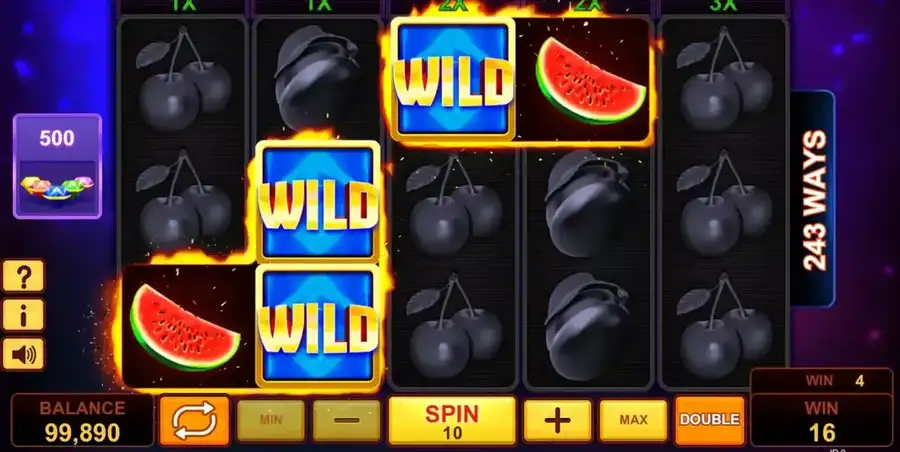The height and width of the screenshot is (452, 900).
Task: Gamble winnings with the DOUBLE button
Action: click(709, 420)
